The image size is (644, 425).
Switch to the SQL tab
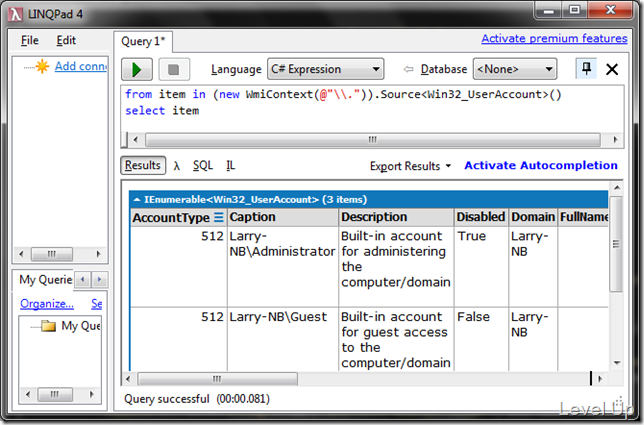203,165
